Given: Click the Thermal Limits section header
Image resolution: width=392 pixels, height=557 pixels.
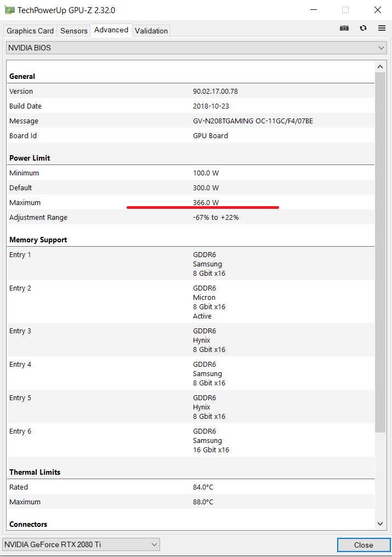Looking at the screenshot, I should click(x=35, y=472).
